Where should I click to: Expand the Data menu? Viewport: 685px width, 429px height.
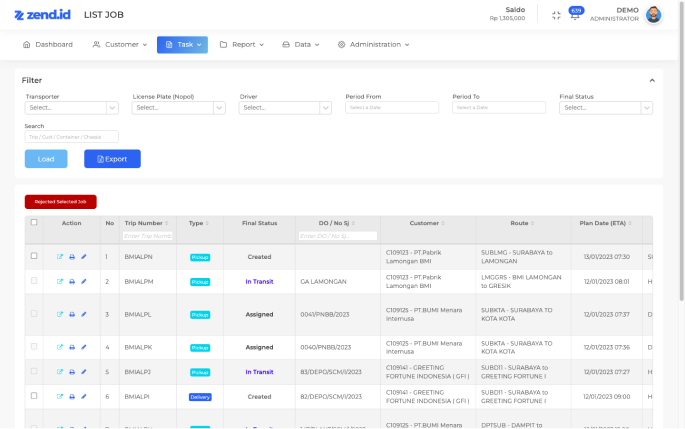tap(301, 45)
